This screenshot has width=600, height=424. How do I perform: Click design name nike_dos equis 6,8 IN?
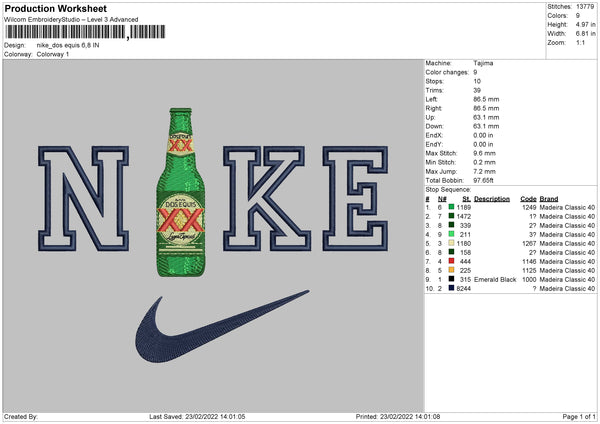(x=68, y=45)
